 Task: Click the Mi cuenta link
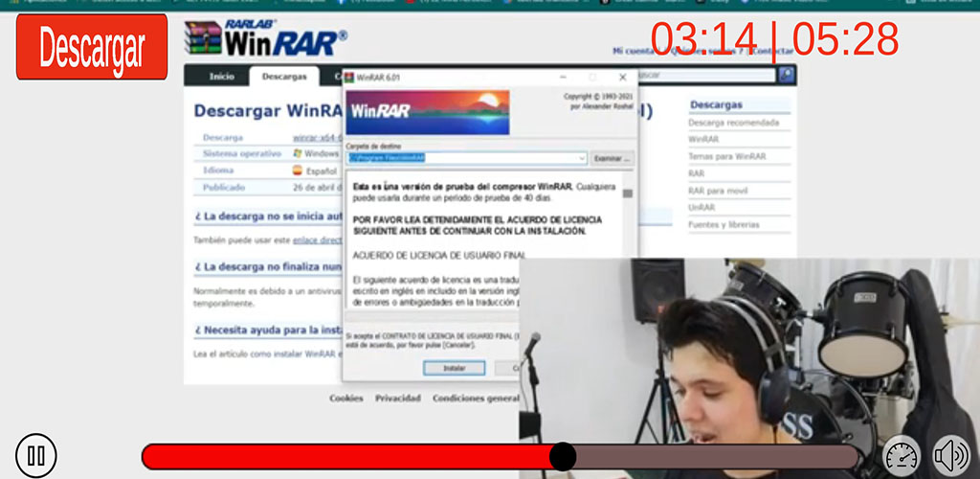(634, 52)
